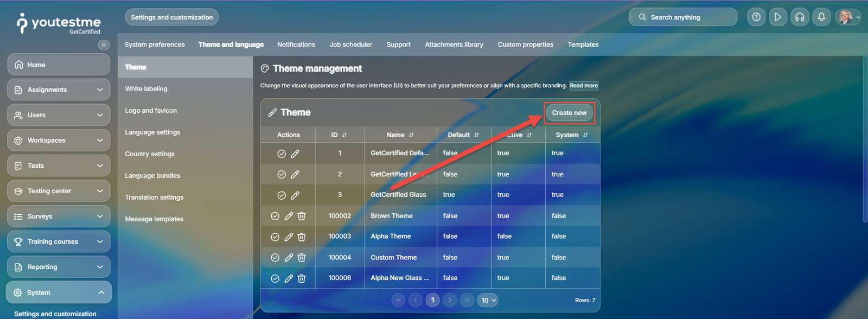Click pencil edit icon for Brown Theme
This screenshot has height=319, width=868.
tap(289, 216)
